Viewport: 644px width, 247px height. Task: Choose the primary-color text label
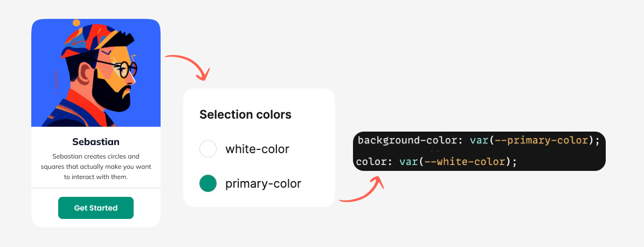263,184
